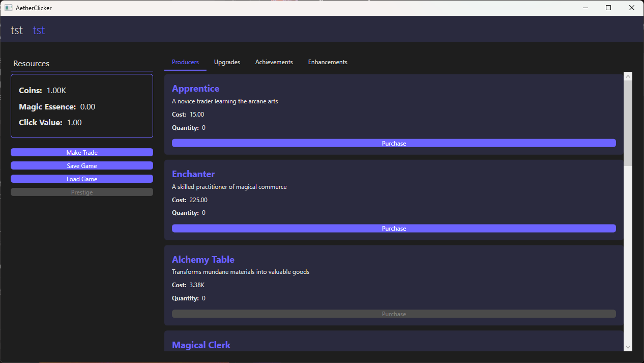Click the scrollbar down arrow
This screenshot has width=644, height=363.
[628, 347]
